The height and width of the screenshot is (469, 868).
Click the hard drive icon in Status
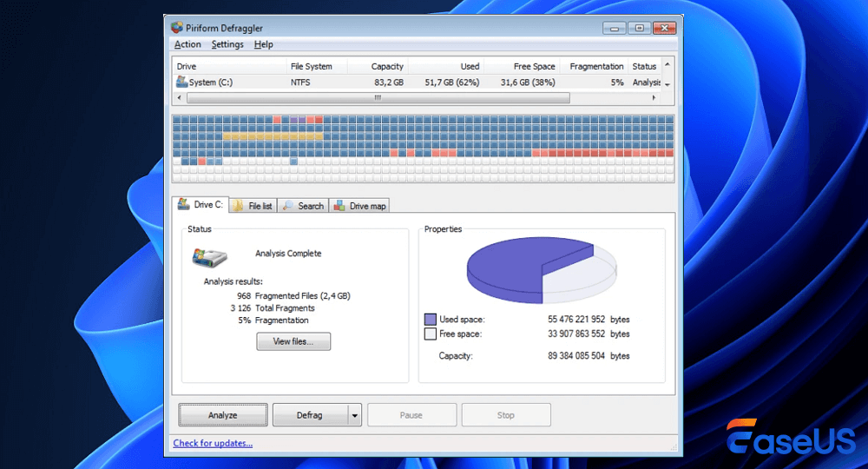tap(210, 257)
